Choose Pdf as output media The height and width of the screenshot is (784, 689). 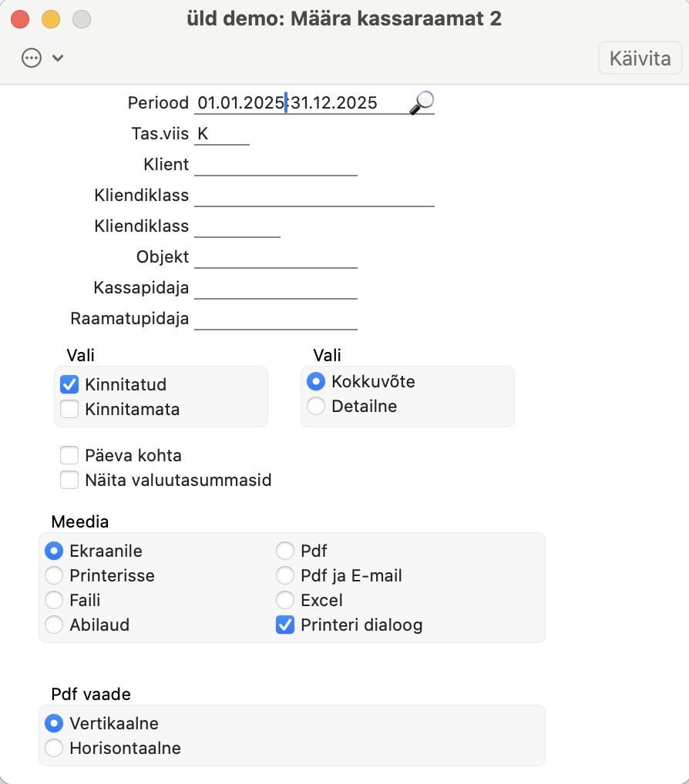click(x=284, y=551)
